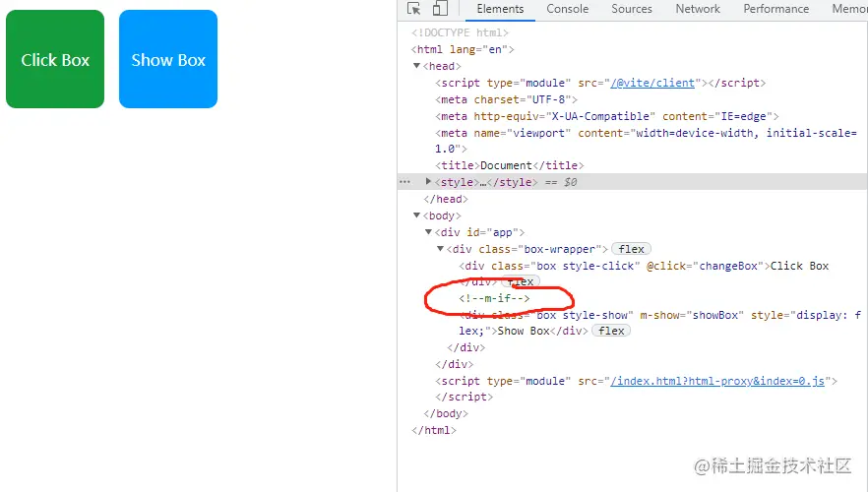Image resolution: width=868 pixels, height=492 pixels.
Task: Toggle flex badge after Show Box div
Action: coord(611,331)
